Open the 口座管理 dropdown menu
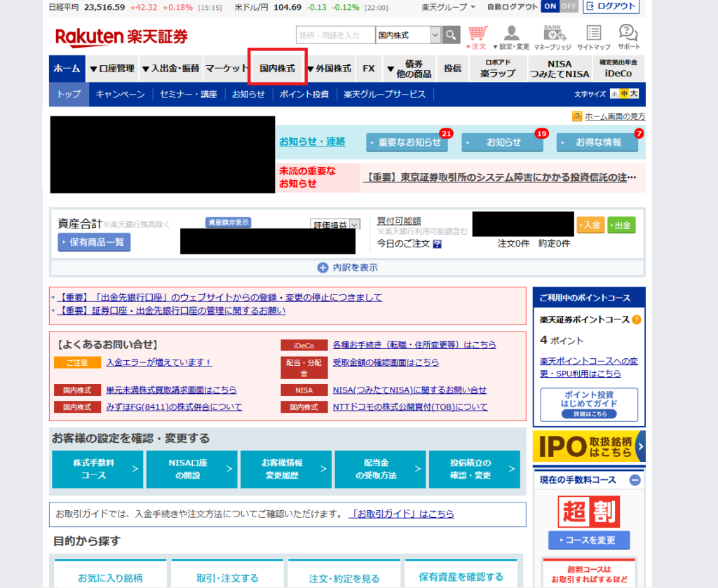 point(112,69)
